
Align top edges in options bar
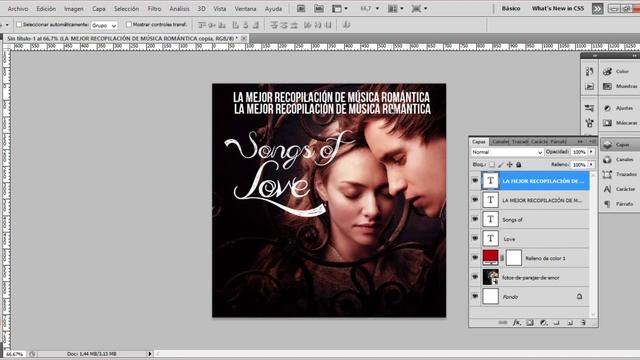click(202, 25)
